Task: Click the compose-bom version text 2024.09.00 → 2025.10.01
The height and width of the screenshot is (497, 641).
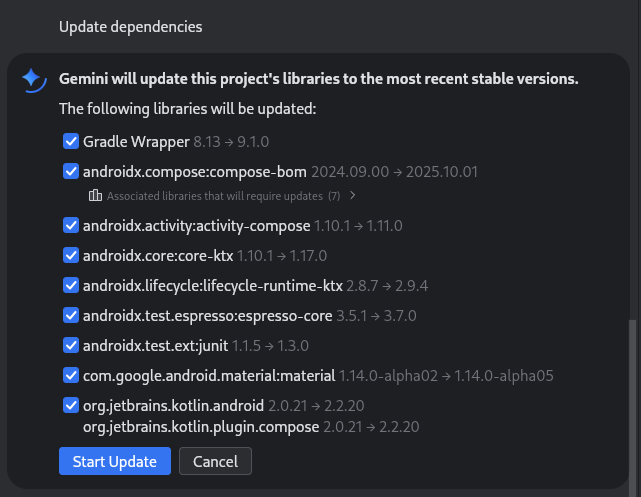Action: pos(394,171)
